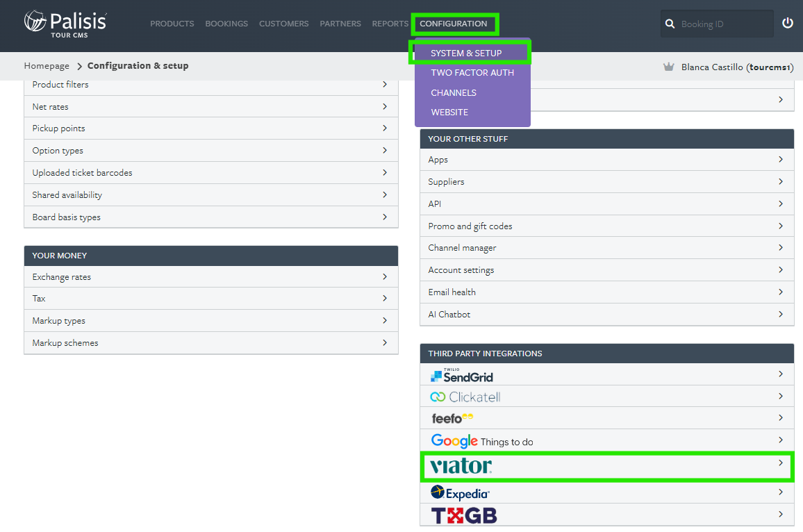Click the Palisis Tour CMS logo
The width and height of the screenshot is (803, 532).
tap(65, 24)
